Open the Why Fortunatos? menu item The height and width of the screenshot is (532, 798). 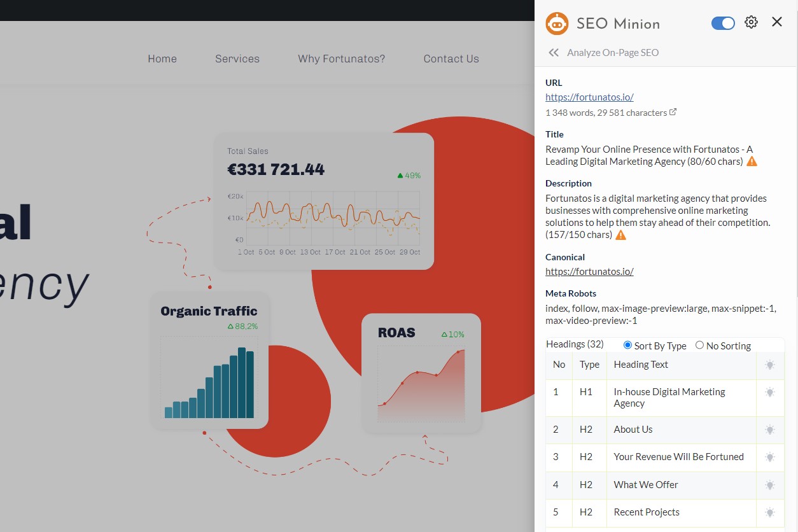(342, 59)
